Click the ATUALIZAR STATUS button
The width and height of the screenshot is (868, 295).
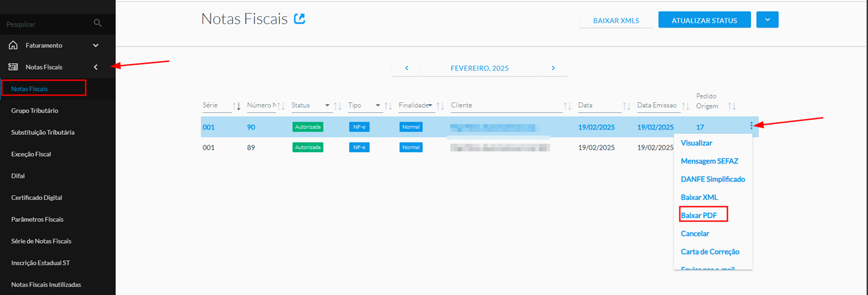tap(704, 20)
